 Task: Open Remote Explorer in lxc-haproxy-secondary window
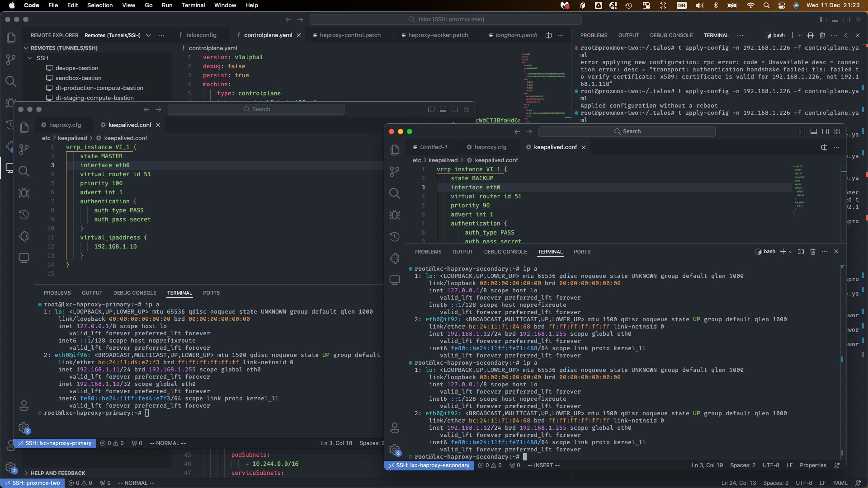pos(395,280)
